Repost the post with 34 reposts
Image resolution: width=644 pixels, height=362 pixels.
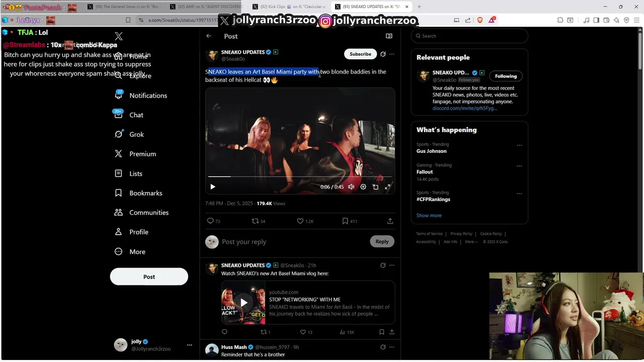click(x=259, y=221)
